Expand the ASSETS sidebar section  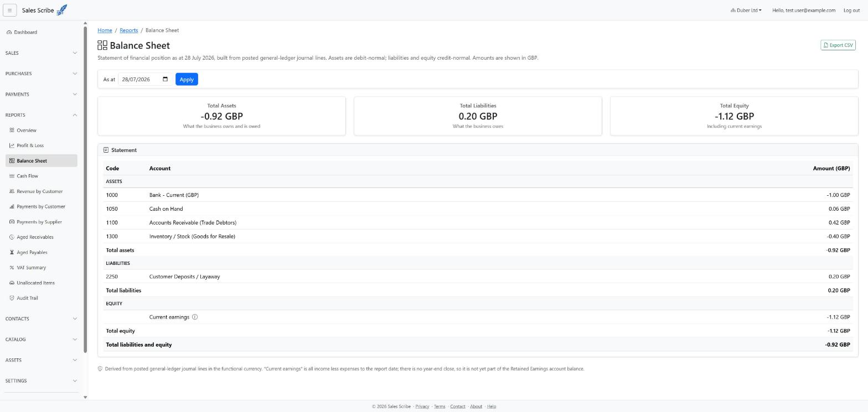(41, 361)
